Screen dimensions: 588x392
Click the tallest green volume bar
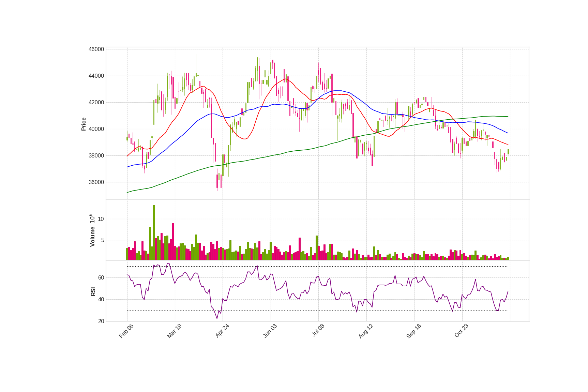(x=154, y=233)
